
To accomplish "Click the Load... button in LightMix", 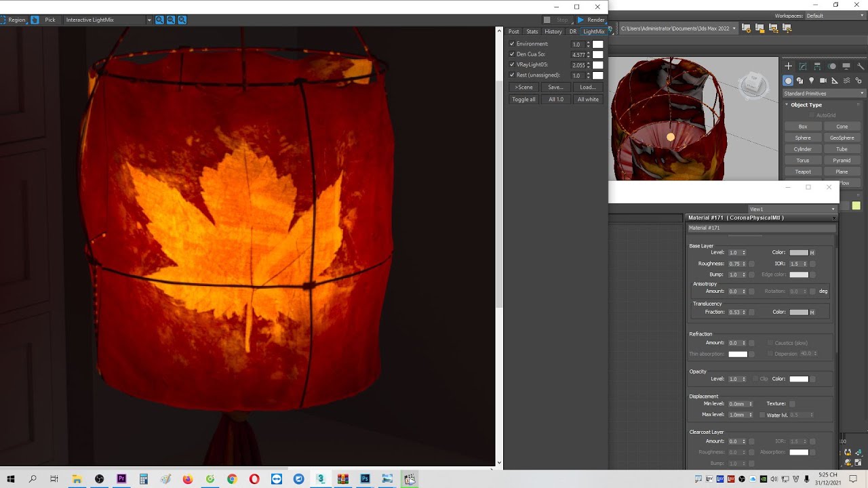I will pyautogui.click(x=588, y=87).
